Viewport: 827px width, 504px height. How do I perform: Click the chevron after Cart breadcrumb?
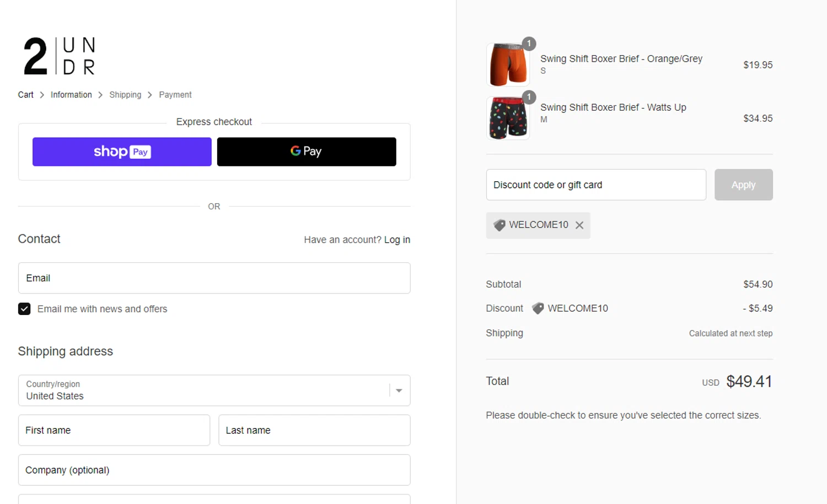coord(42,95)
